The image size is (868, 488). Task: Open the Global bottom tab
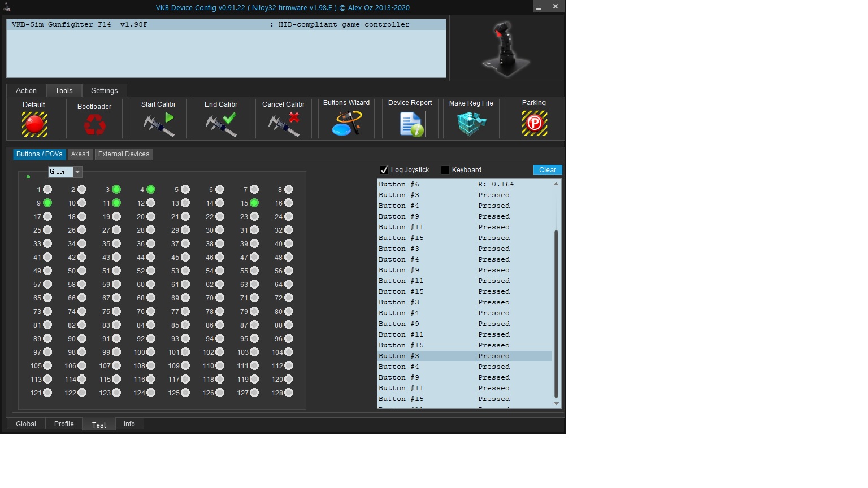pos(26,424)
